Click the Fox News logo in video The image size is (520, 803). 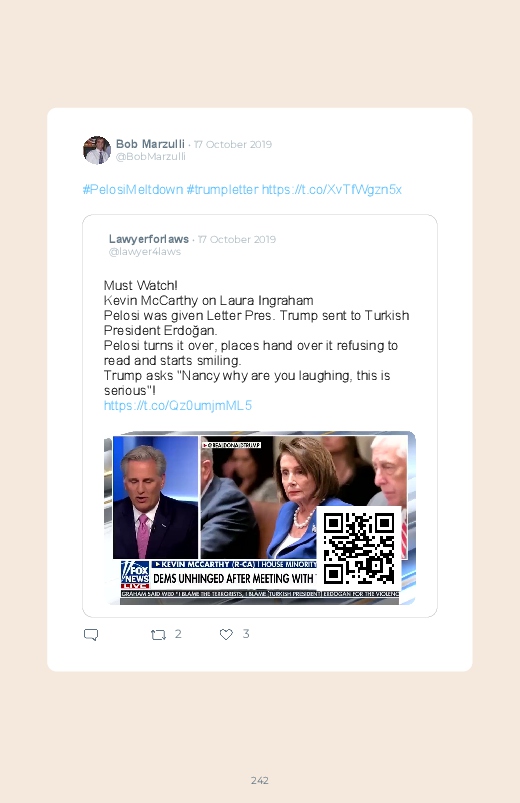pos(135,575)
